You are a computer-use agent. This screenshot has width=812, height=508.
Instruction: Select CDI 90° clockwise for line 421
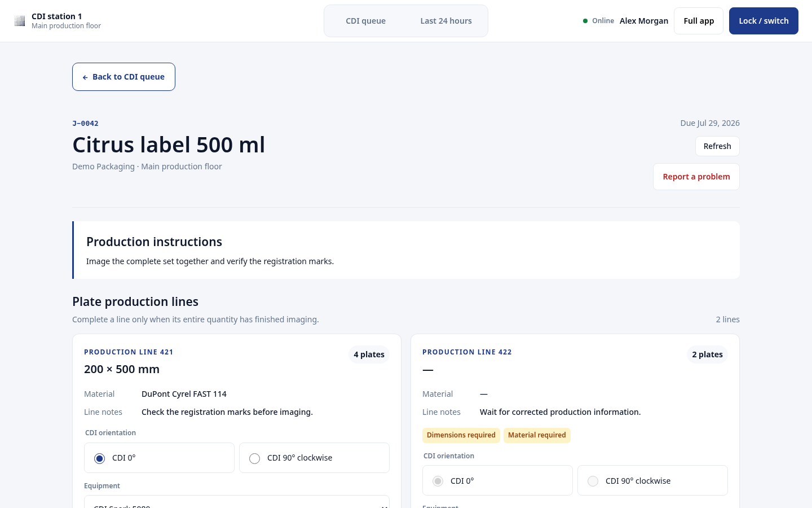tap(314, 458)
